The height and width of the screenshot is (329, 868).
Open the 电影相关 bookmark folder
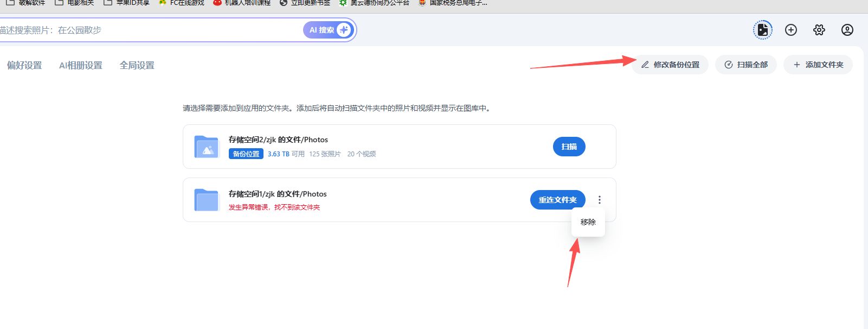(74, 3)
